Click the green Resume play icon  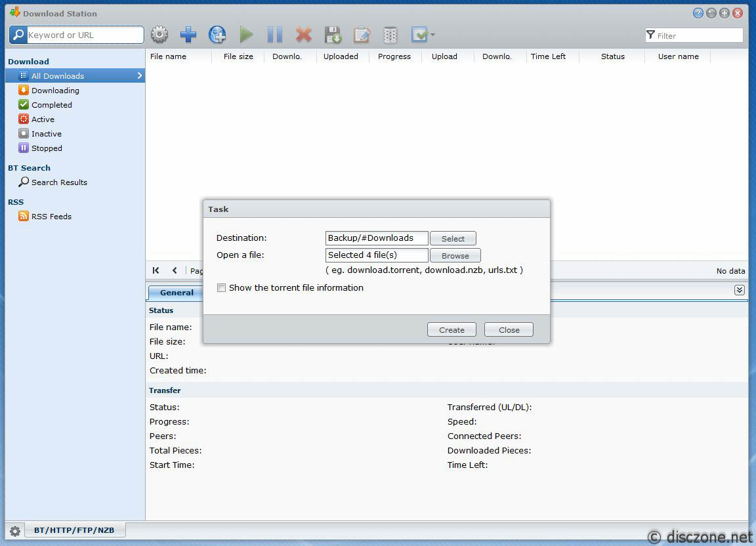tap(246, 35)
